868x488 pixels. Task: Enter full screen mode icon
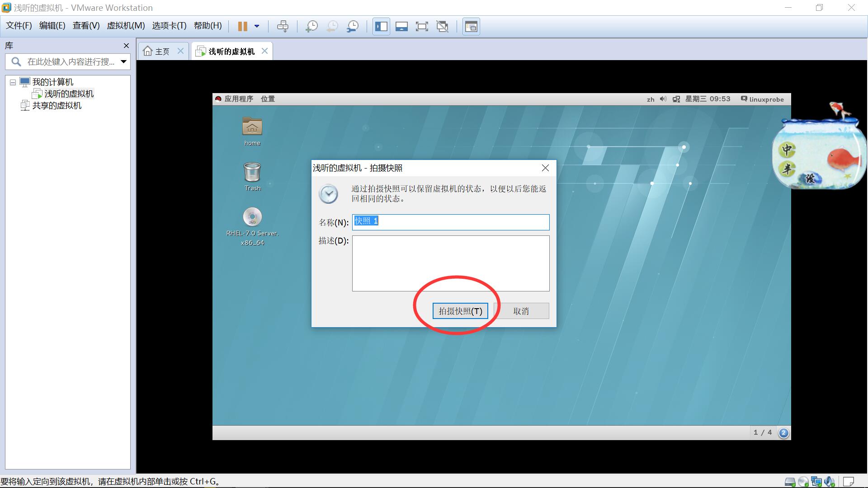coord(422,26)
